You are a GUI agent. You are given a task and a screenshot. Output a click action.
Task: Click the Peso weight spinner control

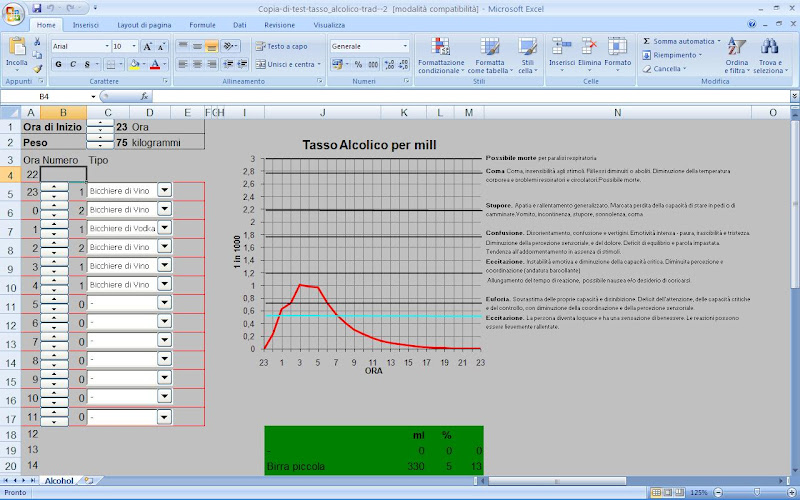(100, 142)
